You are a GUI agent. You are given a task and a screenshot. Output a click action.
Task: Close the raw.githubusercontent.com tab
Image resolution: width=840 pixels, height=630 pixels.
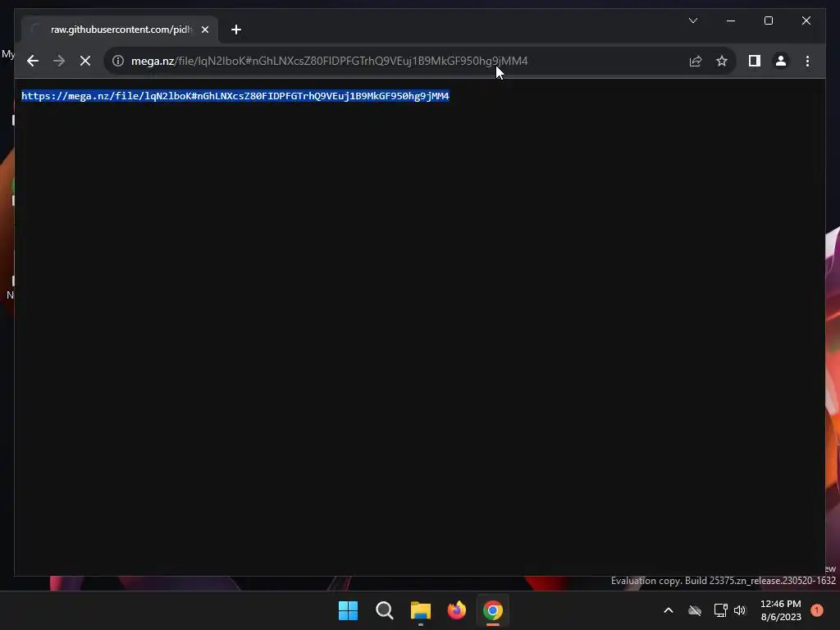coord(204,30)
